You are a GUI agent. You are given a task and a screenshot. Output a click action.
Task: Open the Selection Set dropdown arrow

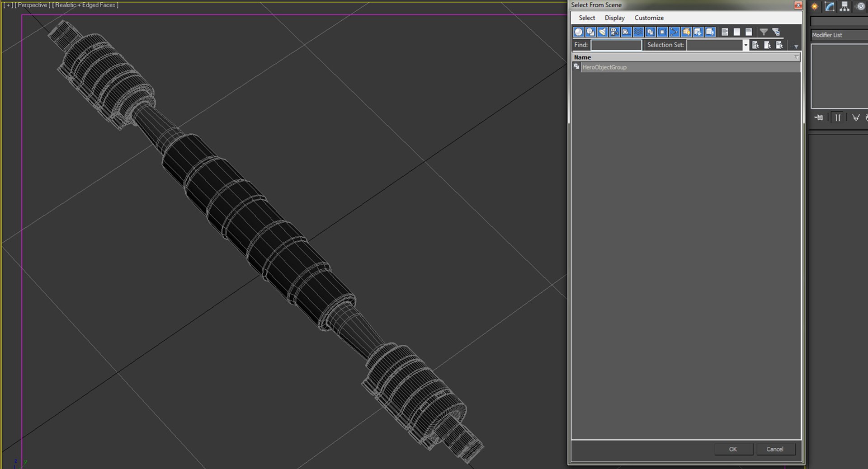745,45
